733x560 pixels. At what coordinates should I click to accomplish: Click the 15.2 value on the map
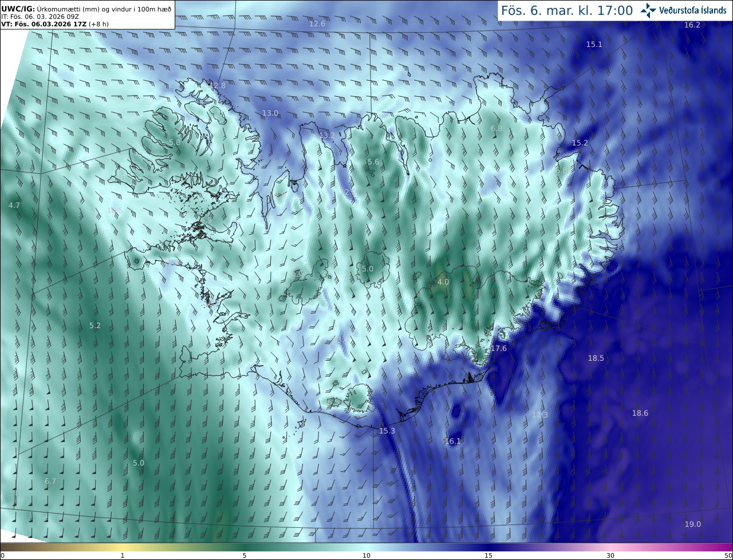[580, 143]
